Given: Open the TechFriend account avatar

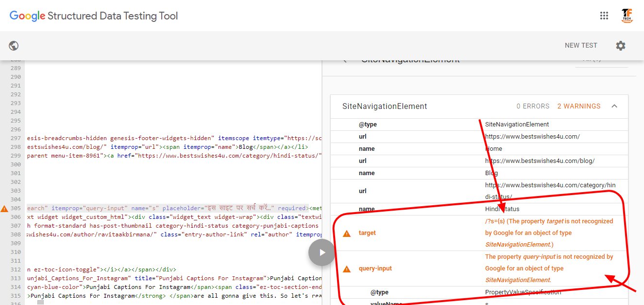Looking at the screenshot, I should tap(627, 16).
